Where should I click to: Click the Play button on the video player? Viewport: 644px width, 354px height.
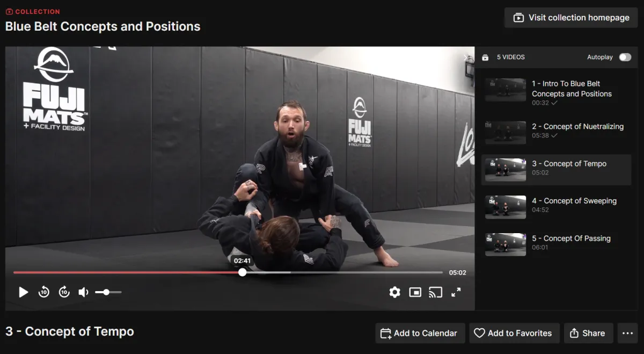click(x=23, y=292)
